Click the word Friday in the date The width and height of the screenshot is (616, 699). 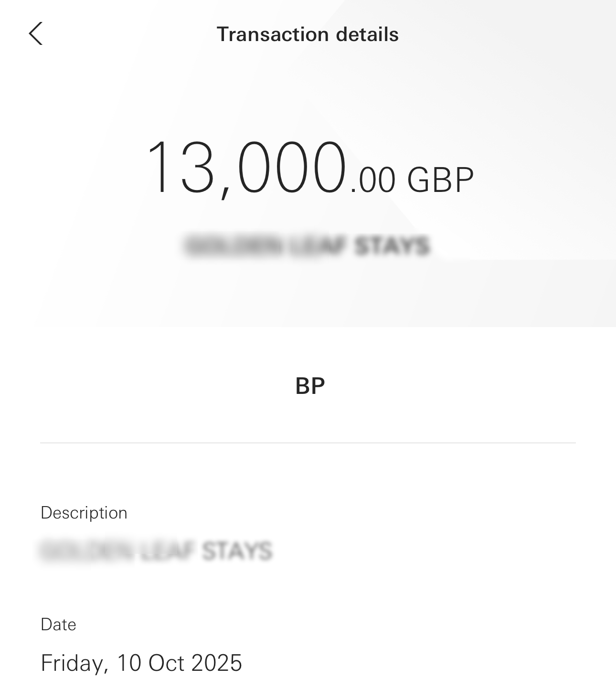[73, 663]
